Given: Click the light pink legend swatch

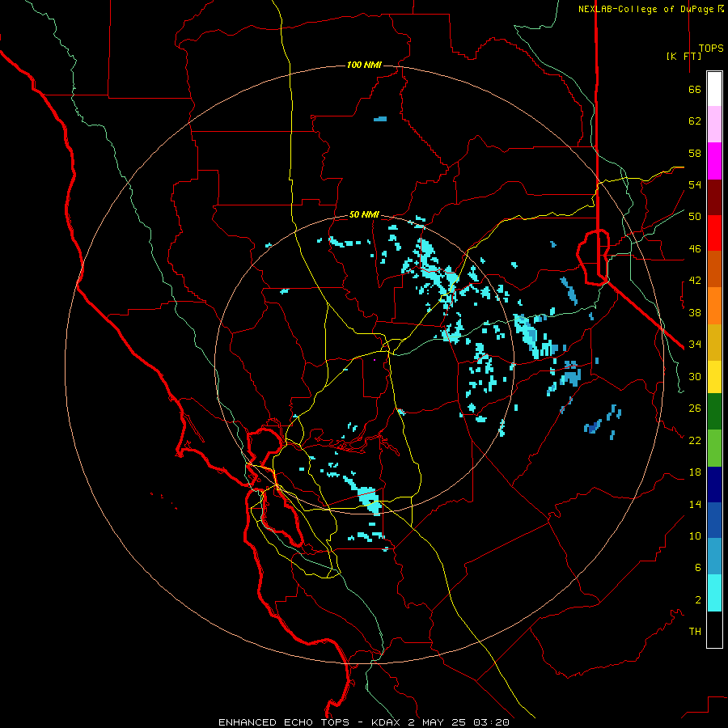Looking at the screenshot, I should pos(714,125).
